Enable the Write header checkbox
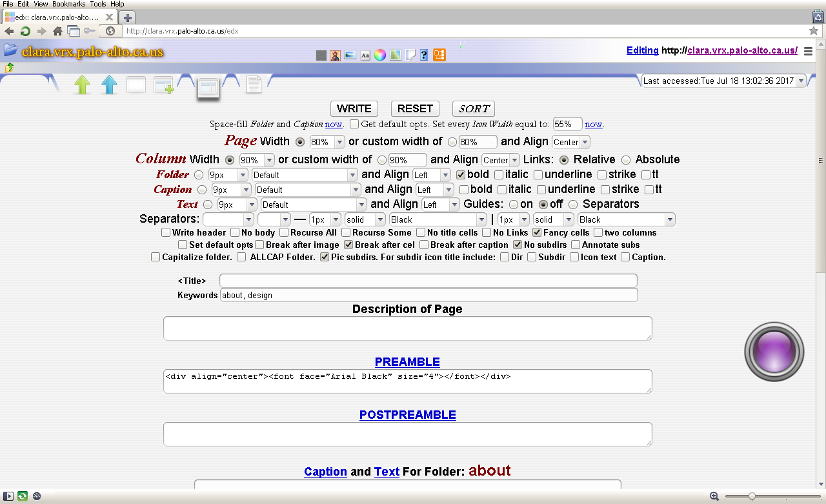 pos(166,232)
